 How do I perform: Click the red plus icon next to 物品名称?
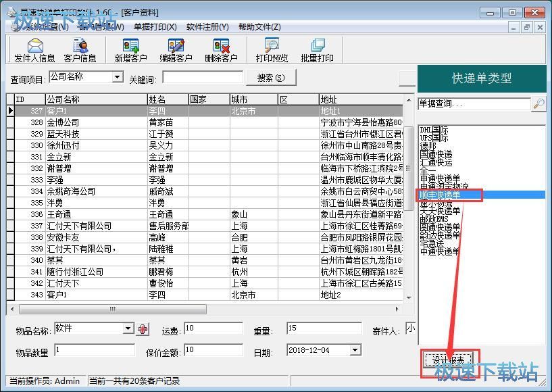[143, 329]
